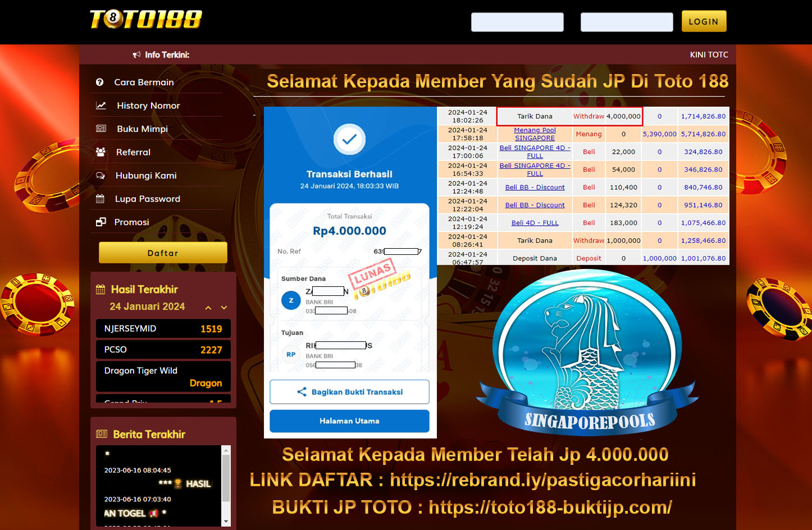Click the Selamat Kepada Member page heading

coord(497,81)
